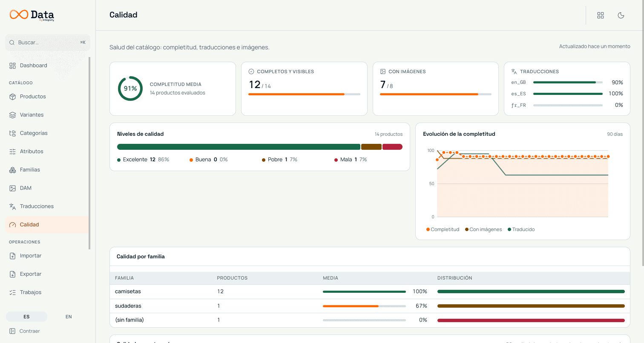
Task: Click the Trabajos checklist icon
Action: 12,292
